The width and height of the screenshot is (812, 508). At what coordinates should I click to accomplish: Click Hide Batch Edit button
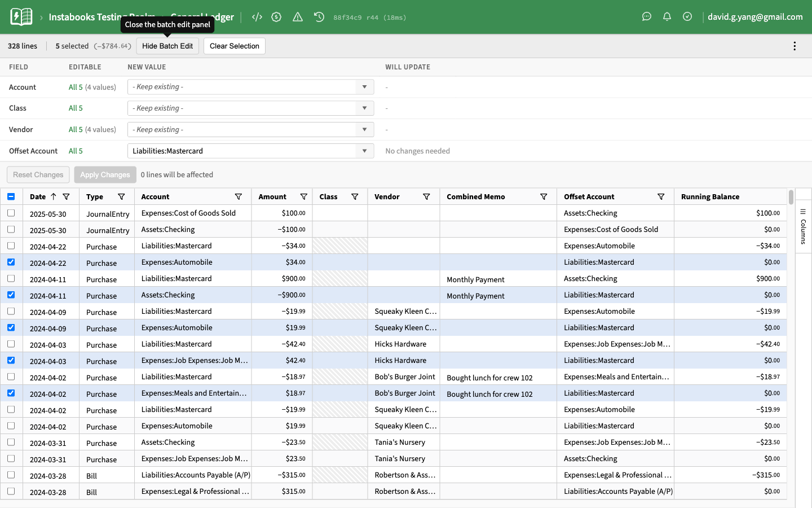point(167,46)
